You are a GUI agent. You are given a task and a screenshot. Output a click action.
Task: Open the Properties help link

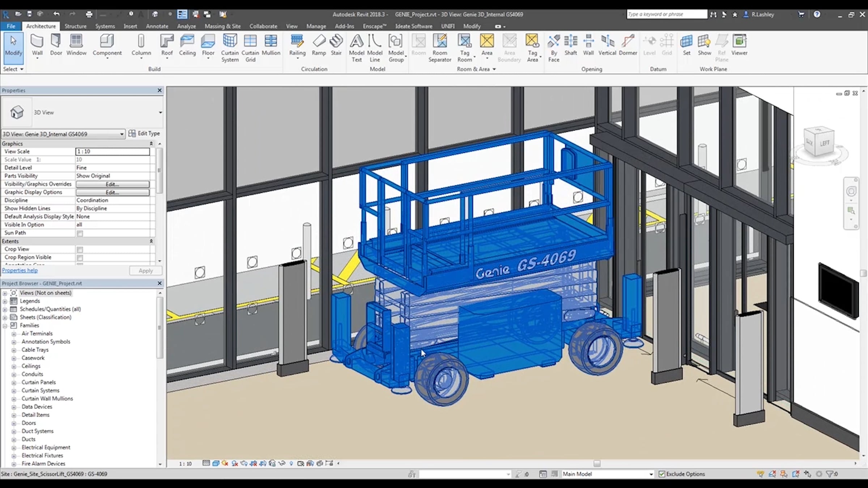pyautogui.click(x=20, y=270)
